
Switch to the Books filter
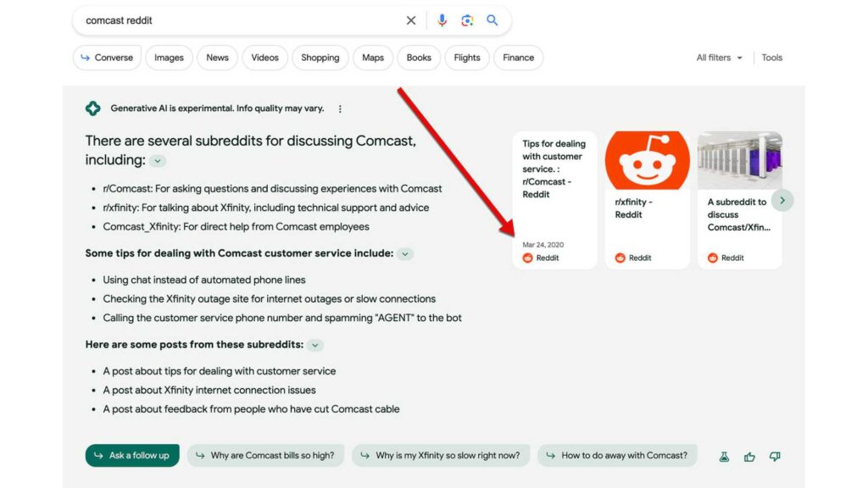pos(419,58)
